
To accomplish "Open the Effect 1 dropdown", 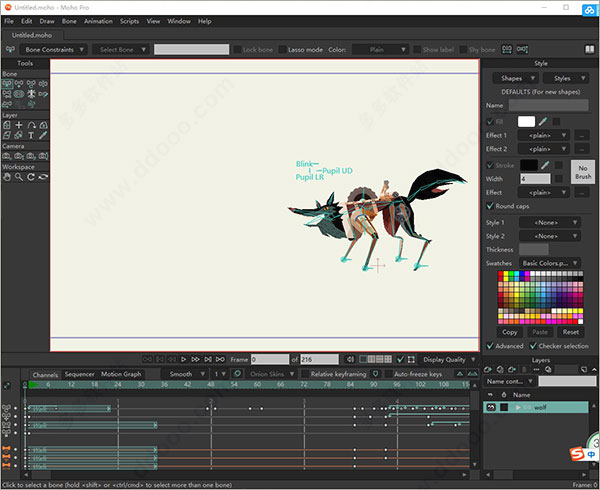I will 543,135.
